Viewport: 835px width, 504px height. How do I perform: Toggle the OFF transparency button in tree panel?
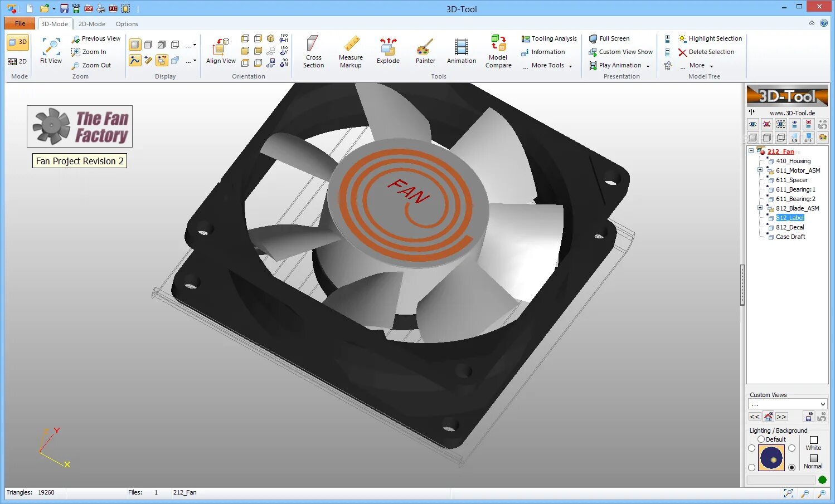point(809,138)
